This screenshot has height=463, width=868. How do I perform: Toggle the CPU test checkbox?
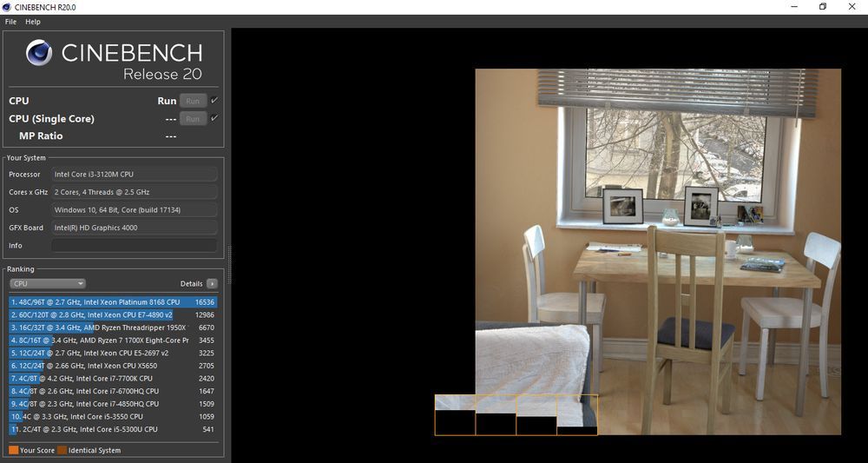pyautogui.click(x=214, y=100)
